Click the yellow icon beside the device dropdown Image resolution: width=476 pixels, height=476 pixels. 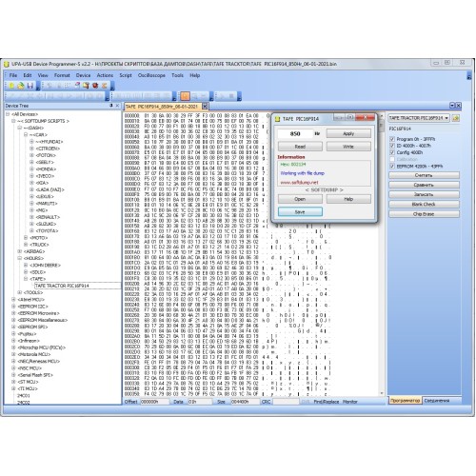coord(456,118)
